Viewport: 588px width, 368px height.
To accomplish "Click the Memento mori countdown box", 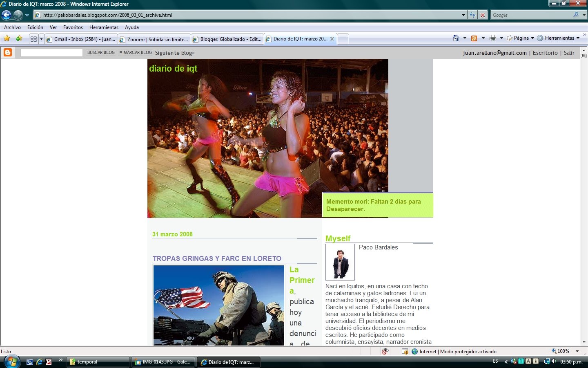I will 378,205.
